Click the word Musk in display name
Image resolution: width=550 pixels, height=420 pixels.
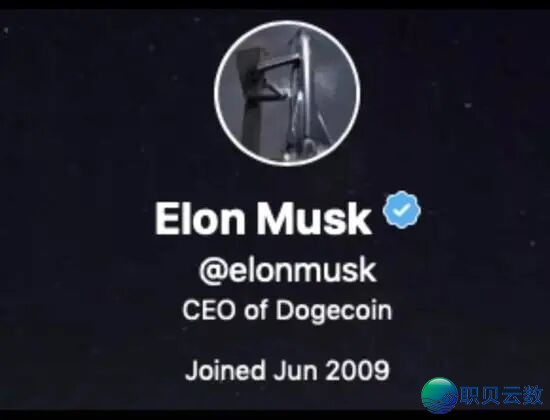(314, 218)
